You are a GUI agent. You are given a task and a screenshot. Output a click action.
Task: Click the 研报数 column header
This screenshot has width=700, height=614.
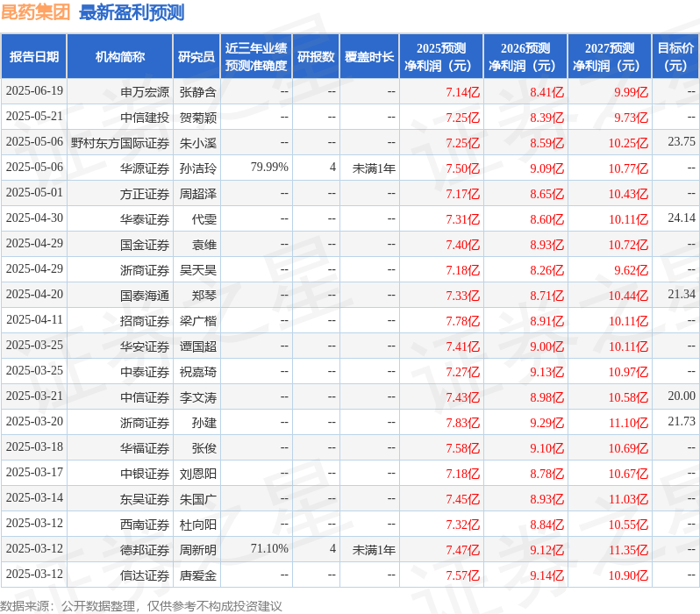point(316,56)
